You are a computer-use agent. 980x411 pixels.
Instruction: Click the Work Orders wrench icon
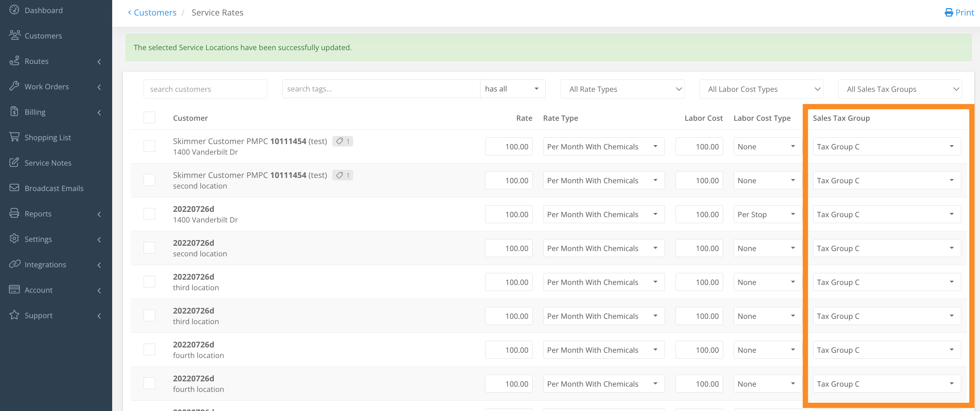[x=14, y=86]
